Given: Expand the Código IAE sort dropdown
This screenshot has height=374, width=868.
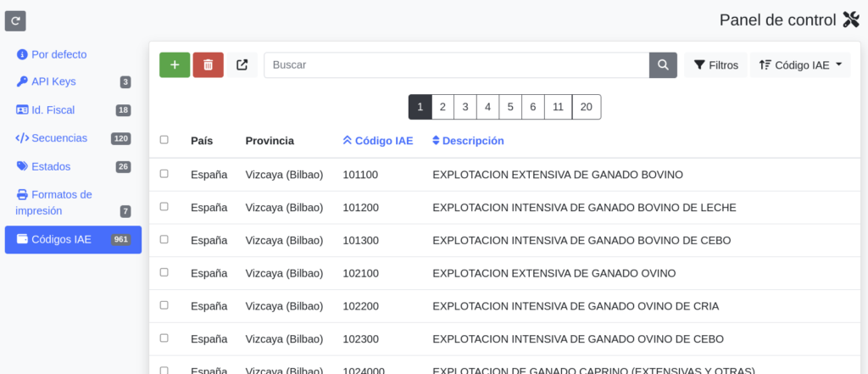Looking at the screenshot, I should tap(800, 65).
